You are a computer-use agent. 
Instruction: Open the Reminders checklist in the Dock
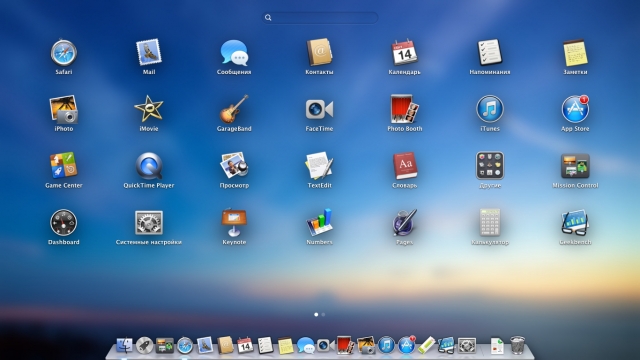(265, 345)
